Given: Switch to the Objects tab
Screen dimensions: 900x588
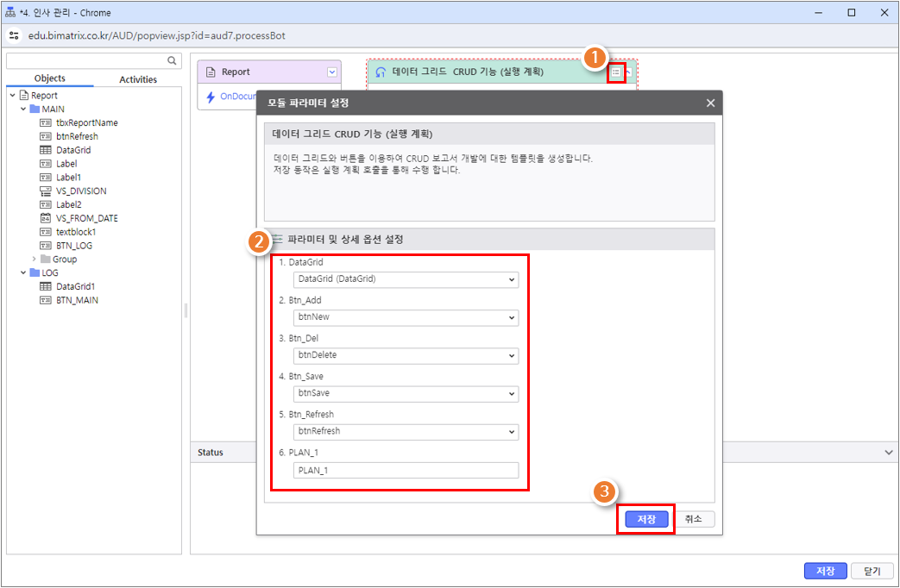Looking at the screenshot, I should coord(49,78).
